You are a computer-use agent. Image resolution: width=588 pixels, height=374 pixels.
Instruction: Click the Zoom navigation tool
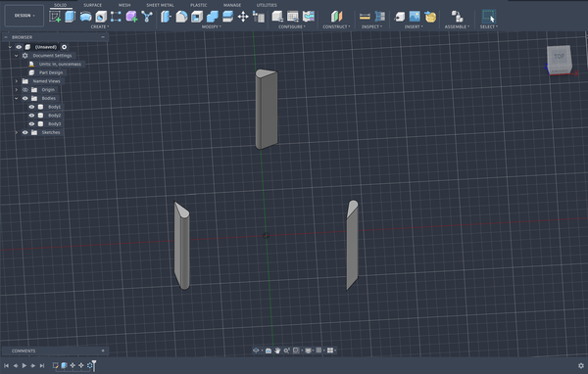pyautogui.click(x=286, y=351)
